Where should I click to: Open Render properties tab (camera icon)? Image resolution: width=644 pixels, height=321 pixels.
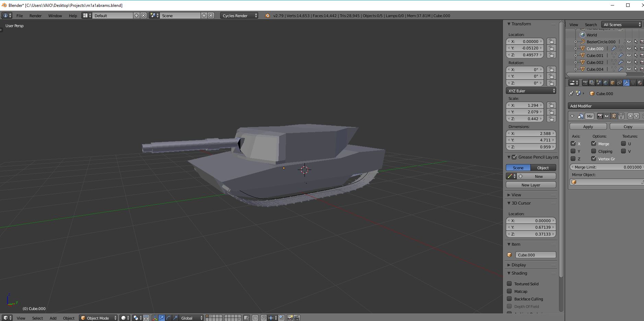pyautogui.click(x=585, y=83)
